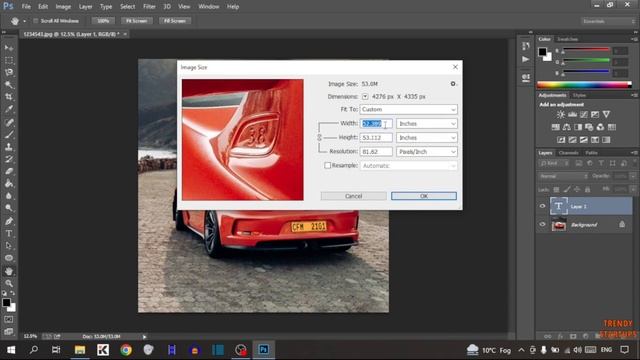Select the History Brush tool
Image resolution: width=640 pixels, height=360 pixels.
point(9,159)
